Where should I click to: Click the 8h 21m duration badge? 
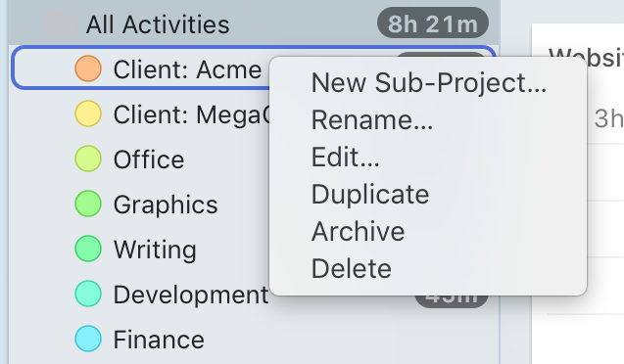pyautogui.click(x=433, y=23)
